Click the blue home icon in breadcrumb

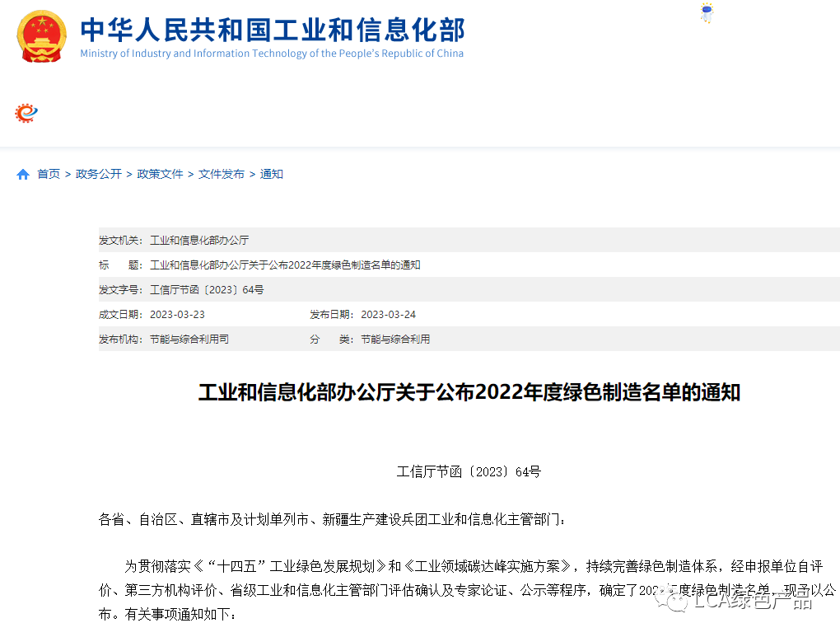point(23,175)
